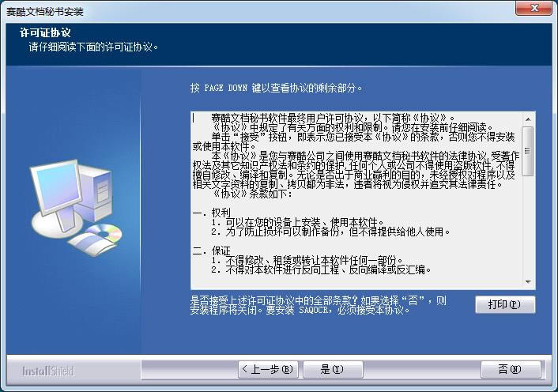Click the 否(N) button to decline

511,370
